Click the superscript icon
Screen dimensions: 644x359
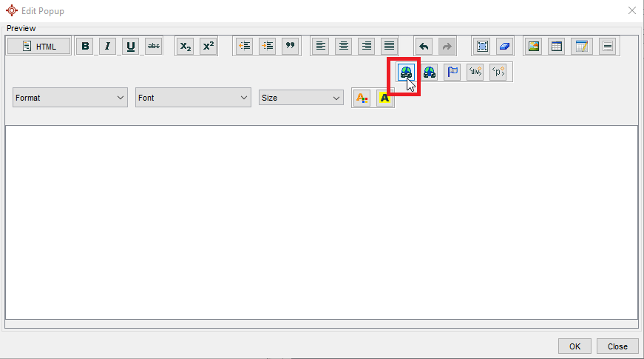pos(209,46)
